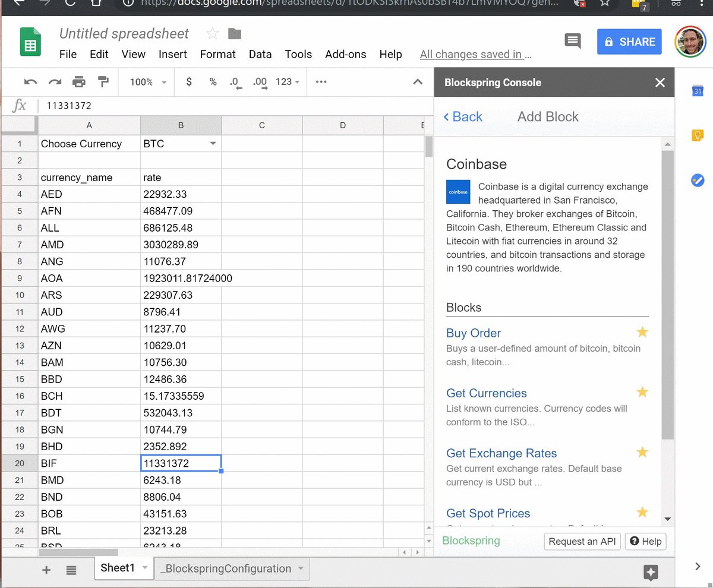Open zoom level 100% dropdown
Screen dimensions: 713x588
(x=148, y=82)
